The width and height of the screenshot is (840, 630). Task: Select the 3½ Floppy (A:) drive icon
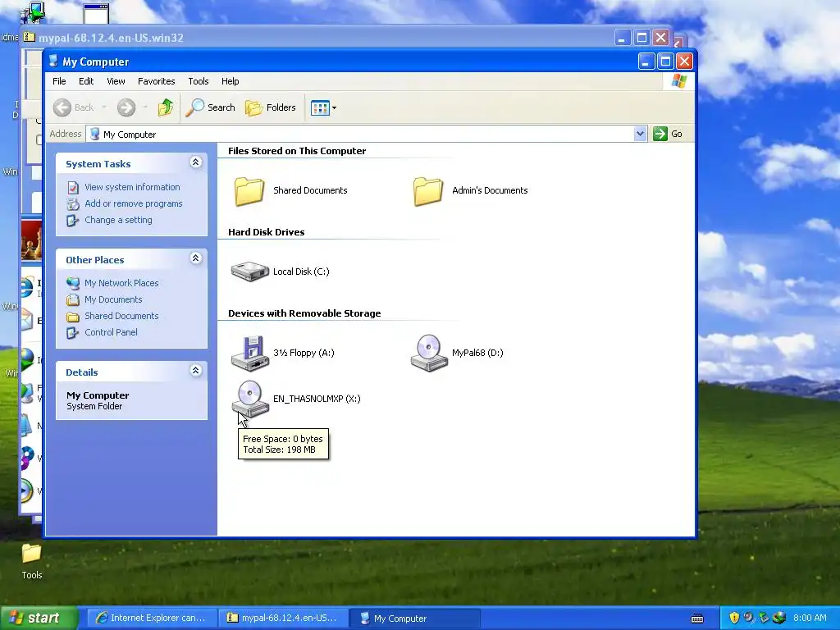(249, 353)
